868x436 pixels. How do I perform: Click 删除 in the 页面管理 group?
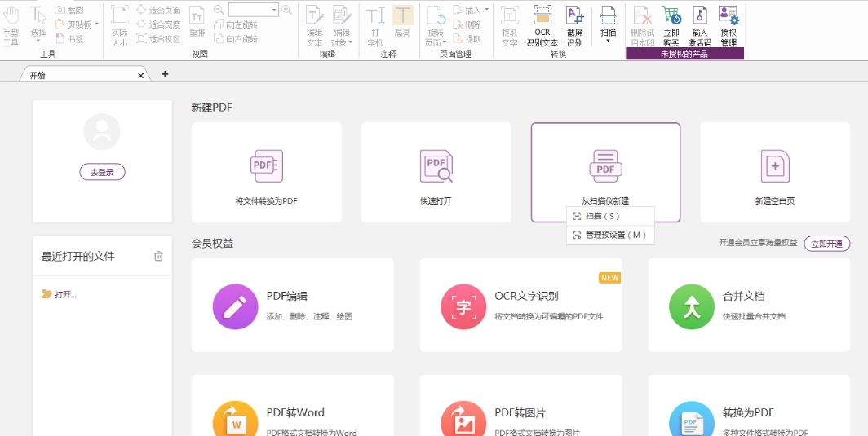tap(467, 24)
